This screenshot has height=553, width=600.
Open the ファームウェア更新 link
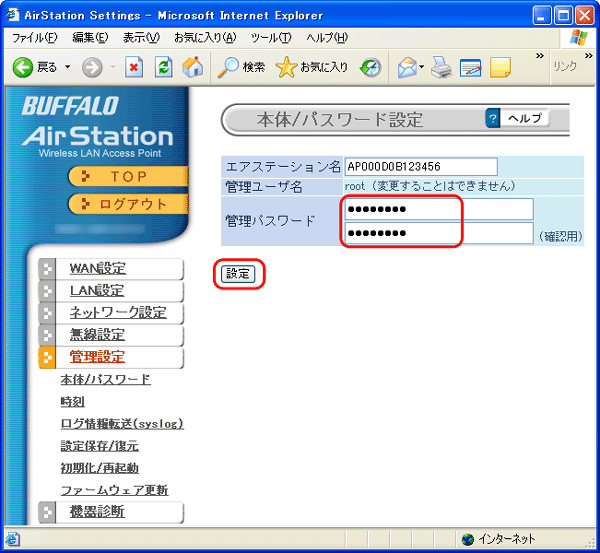(114, 490)
